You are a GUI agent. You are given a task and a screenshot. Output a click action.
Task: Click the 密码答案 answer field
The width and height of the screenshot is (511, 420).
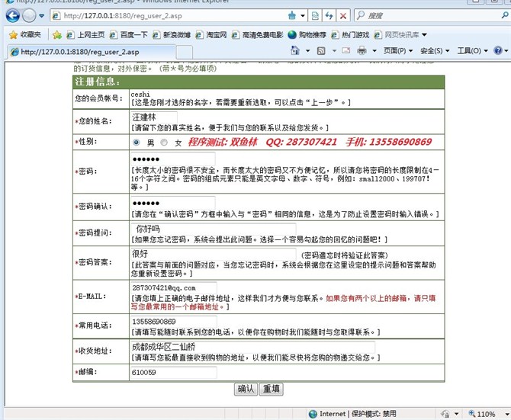pos(214,254)
